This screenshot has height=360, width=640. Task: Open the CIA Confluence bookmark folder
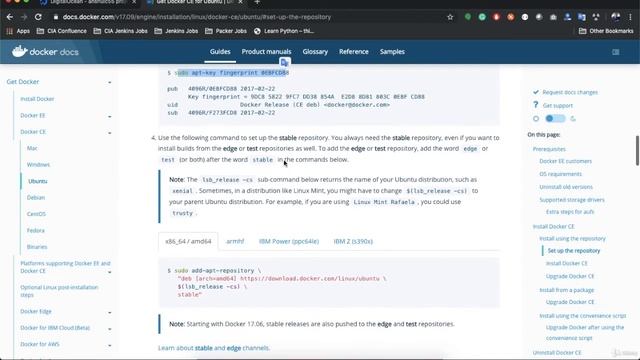pyautogui.click(x=62, y=31)
